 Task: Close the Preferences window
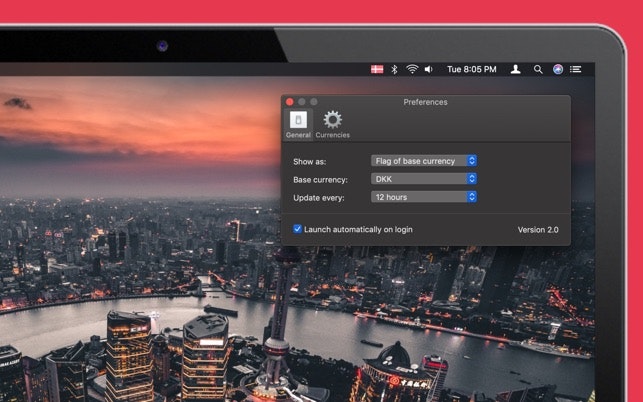290,102
